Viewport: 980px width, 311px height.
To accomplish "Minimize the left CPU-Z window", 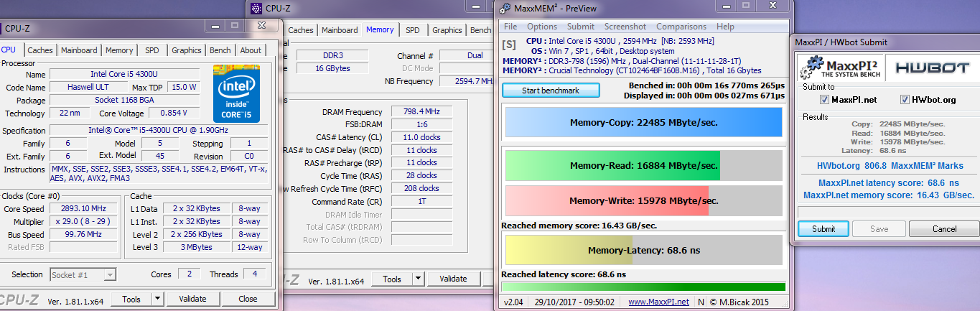I will pos(215,25).
